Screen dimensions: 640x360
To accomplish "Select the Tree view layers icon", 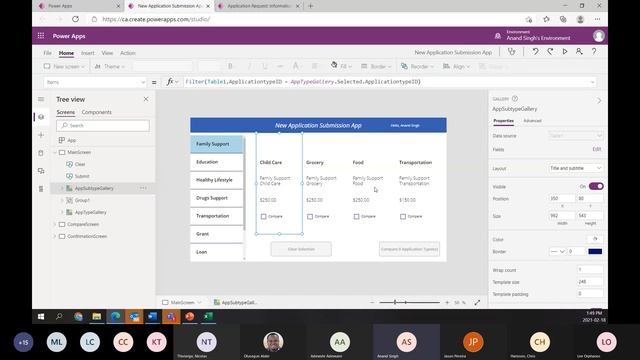I will (41, 117).
